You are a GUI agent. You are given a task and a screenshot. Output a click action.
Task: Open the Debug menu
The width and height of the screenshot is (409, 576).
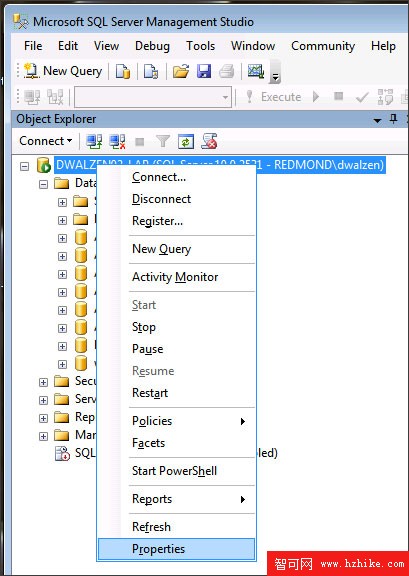152,46
